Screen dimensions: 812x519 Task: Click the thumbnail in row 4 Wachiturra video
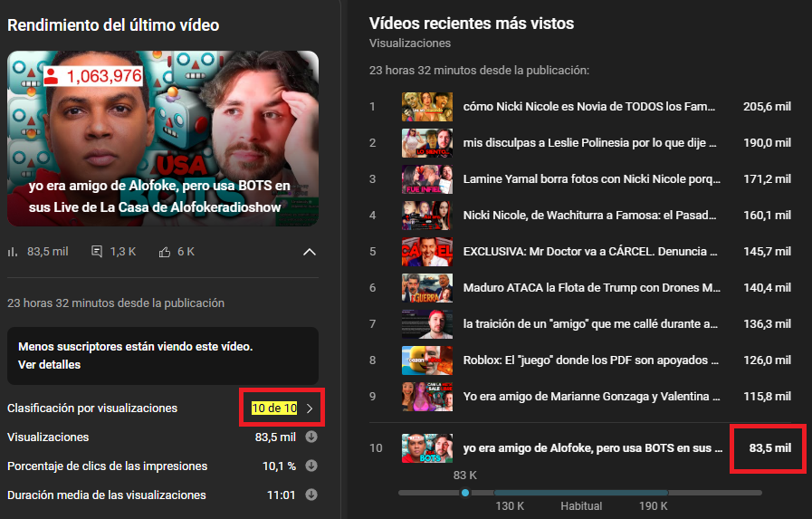(x=427, y=216)
